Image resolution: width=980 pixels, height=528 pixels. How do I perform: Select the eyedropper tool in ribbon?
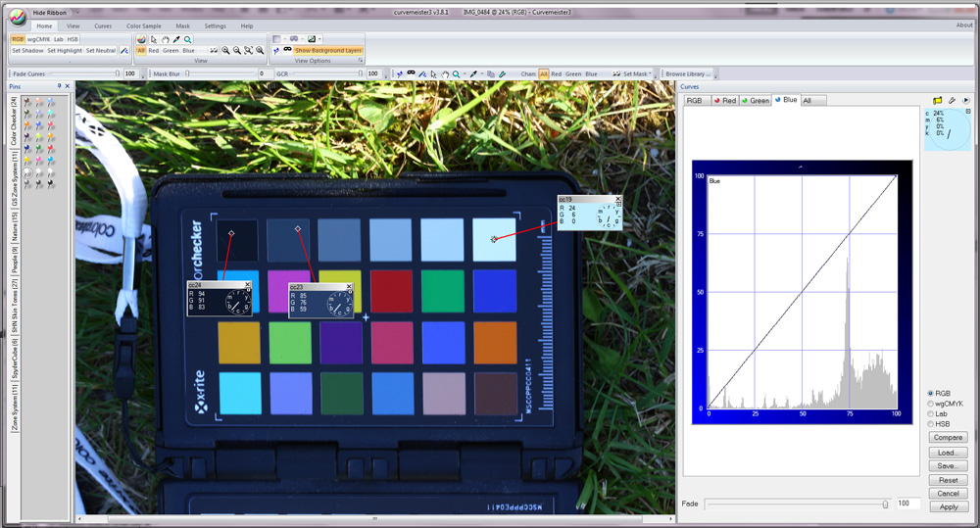176,39
